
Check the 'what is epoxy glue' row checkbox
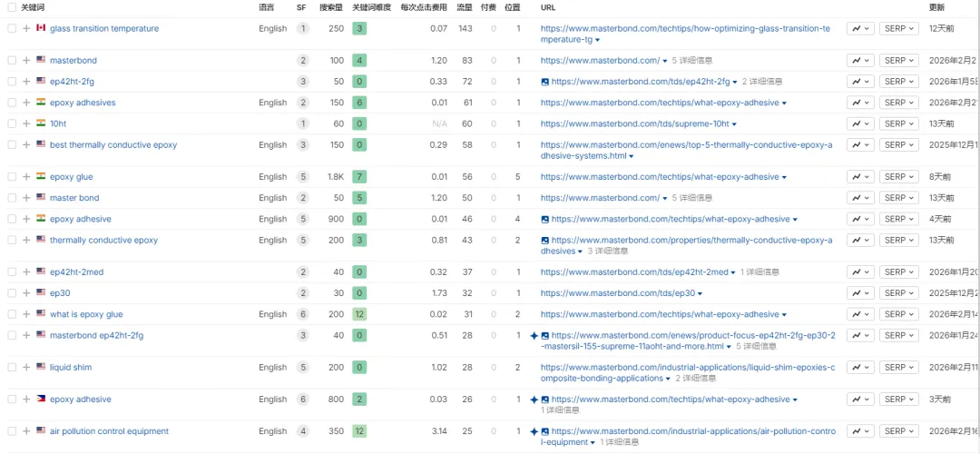point(12,314)
